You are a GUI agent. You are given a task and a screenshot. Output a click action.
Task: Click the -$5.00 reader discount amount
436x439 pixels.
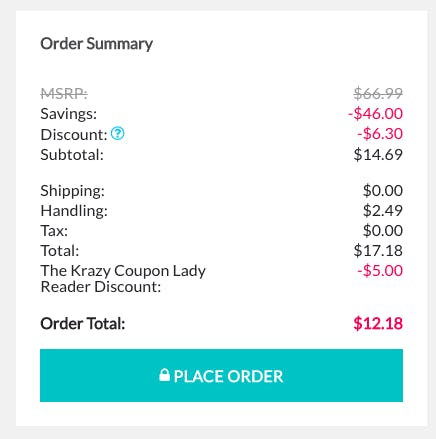click(380, 270)
